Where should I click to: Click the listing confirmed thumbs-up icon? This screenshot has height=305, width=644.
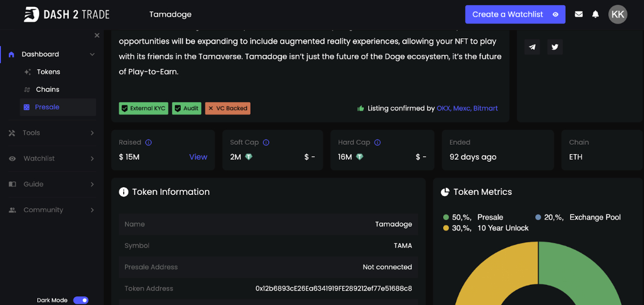click(361, 109)
